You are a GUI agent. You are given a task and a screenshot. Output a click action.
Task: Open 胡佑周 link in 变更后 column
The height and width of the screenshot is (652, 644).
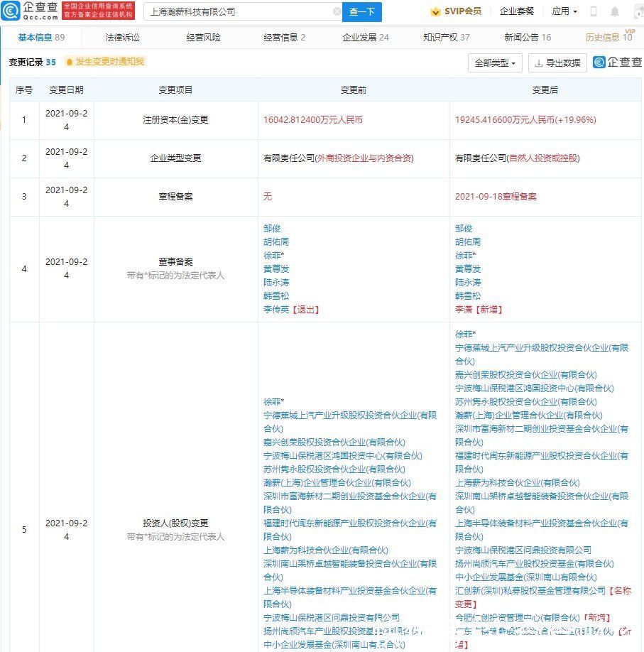pos(468,242)
